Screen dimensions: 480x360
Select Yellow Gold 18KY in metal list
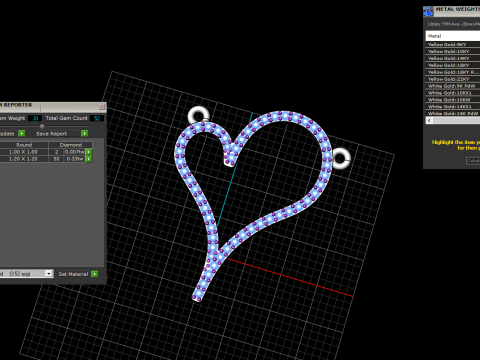453,65
